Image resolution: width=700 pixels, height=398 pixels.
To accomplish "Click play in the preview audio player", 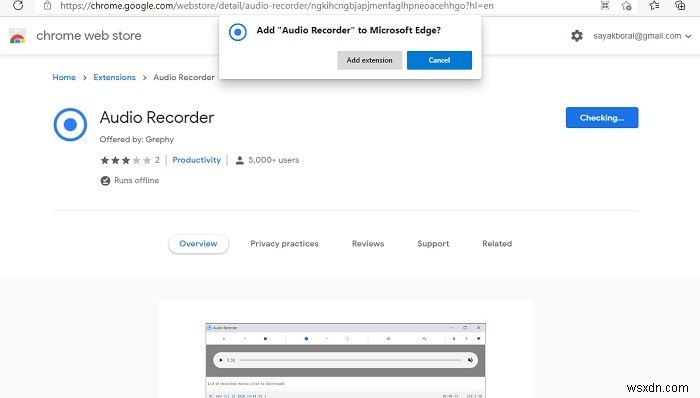I will pyautogui.click(x=221, y=360).
